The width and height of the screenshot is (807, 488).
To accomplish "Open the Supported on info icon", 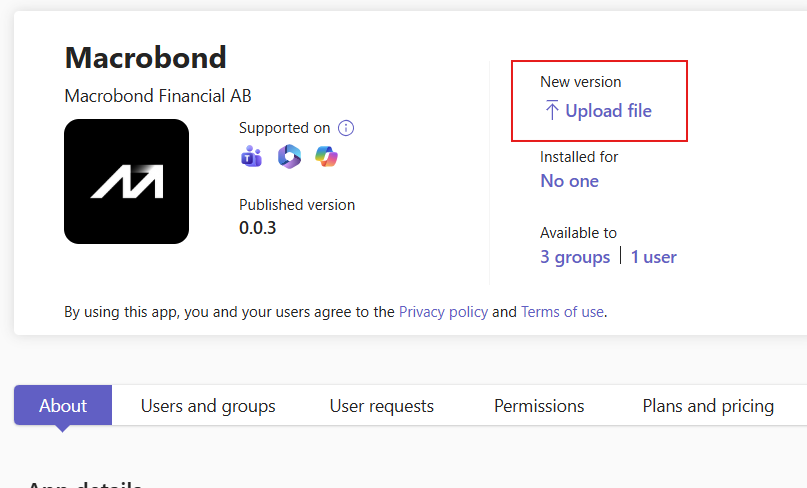I will (x=346, y=128).
